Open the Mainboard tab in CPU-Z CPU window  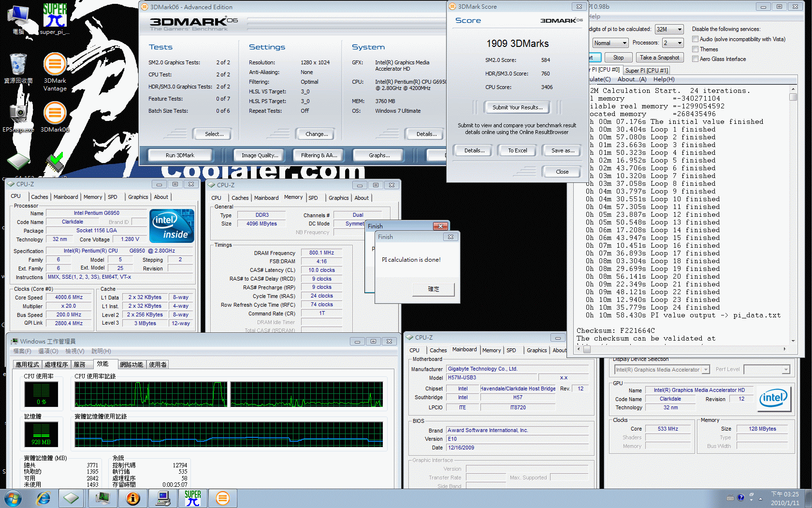(66, 197)
